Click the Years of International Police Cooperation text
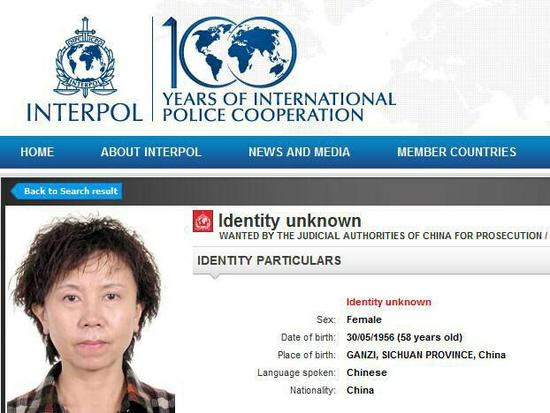 click(x=279, y=107)
